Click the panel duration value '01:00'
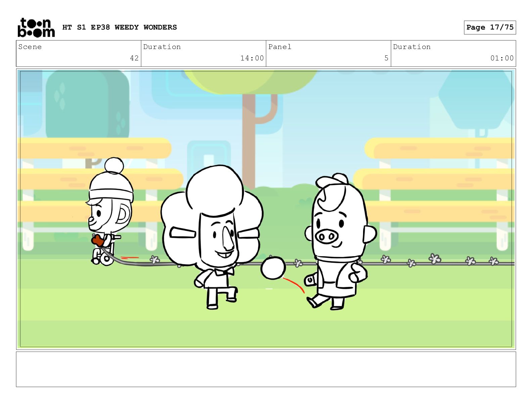 [x=502, y=58]
